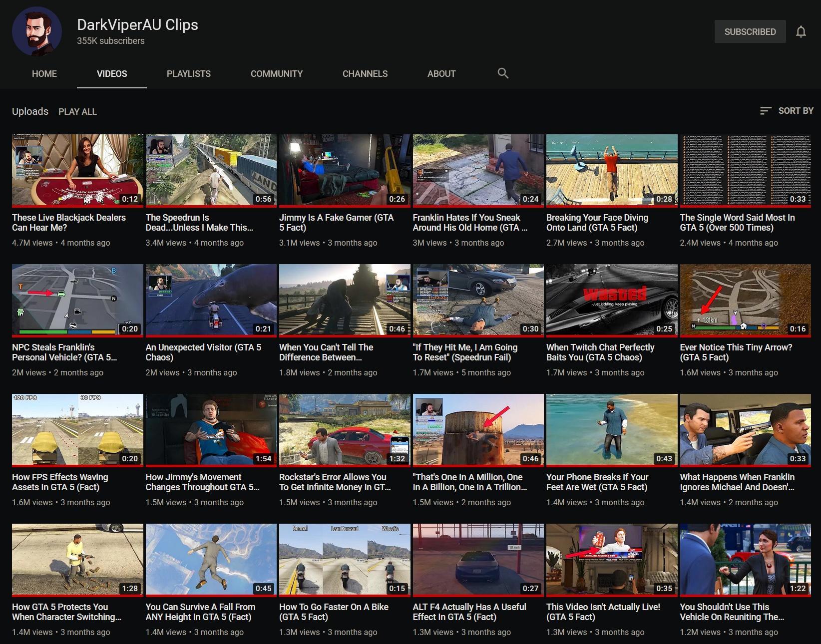Open the channel search magnifier icon
This screenshot has height=644, width=821.
tap(503, 73)
